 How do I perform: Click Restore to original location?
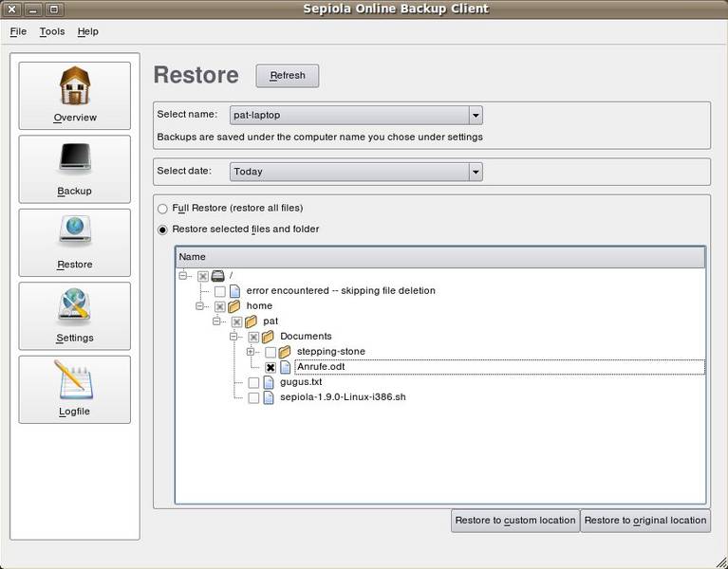point(645,521)
